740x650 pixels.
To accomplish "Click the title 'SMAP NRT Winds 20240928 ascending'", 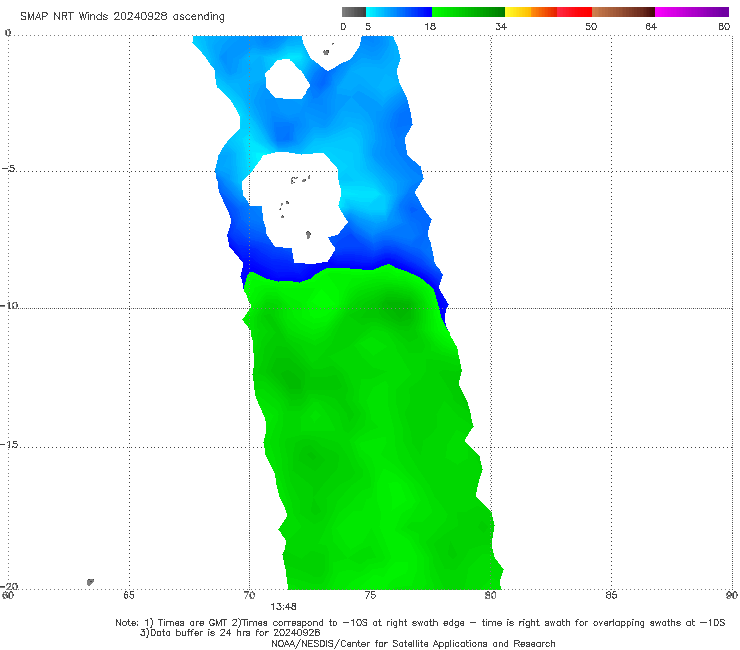I will coord(122,16).
